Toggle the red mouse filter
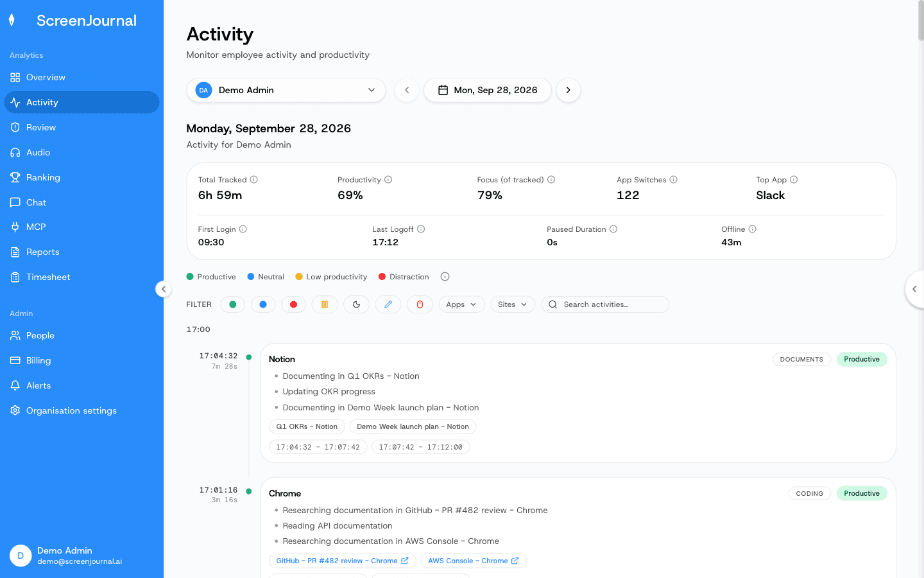Image resolution: width=924 pixels, height=578 pixels. click(x=420, y=304)
